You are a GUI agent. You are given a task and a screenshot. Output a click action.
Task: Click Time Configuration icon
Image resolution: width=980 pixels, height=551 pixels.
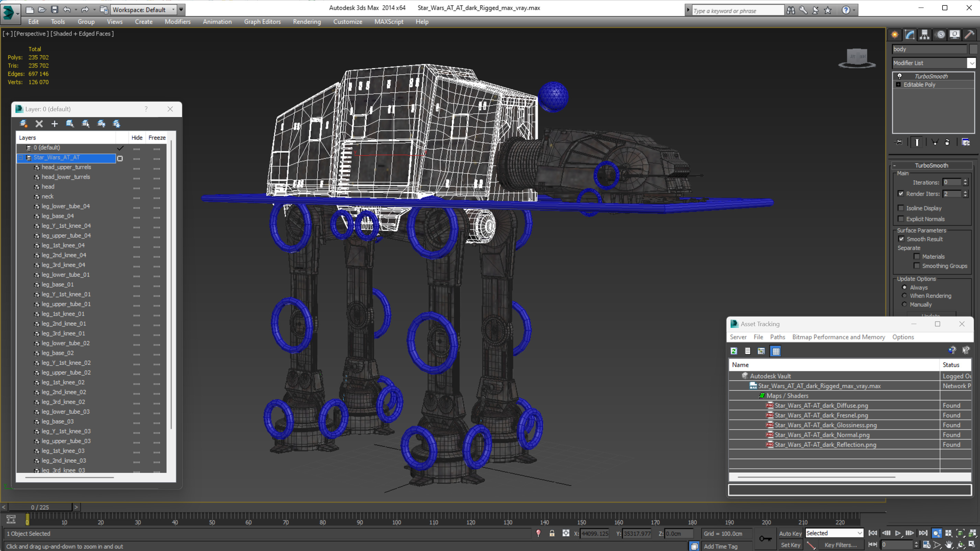[x=927, y=545]
